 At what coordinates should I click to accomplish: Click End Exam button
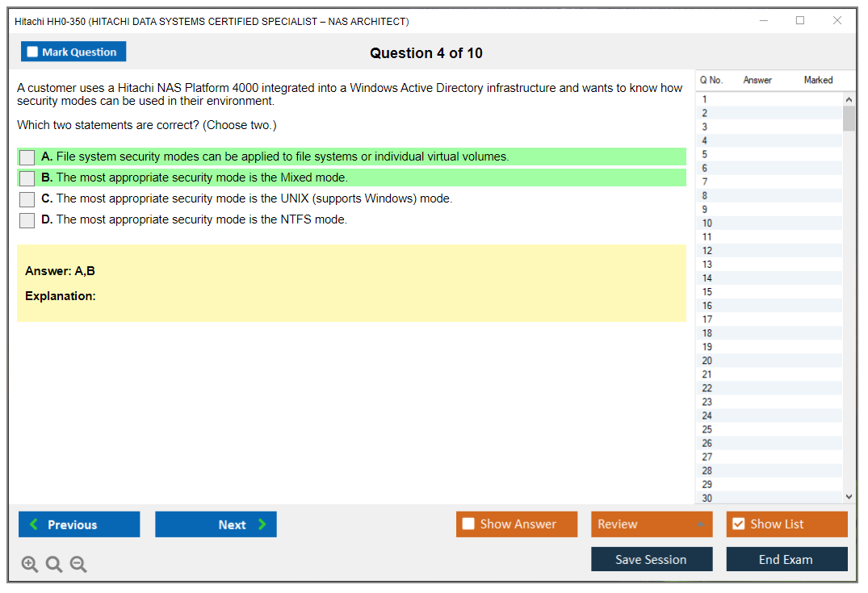click(786, 560)
